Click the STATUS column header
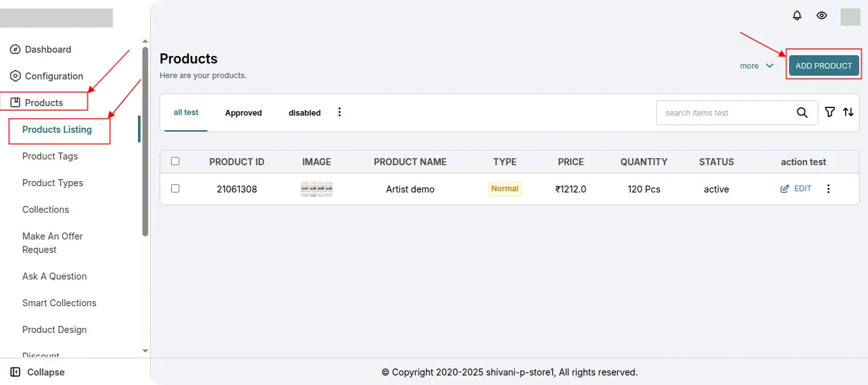 [717, 162]
